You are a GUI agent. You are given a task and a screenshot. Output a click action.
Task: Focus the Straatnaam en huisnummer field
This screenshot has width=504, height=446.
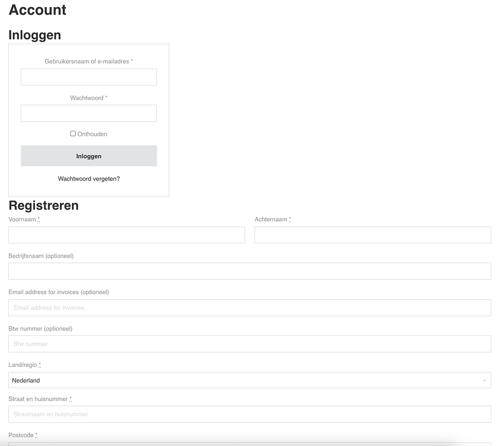tap(250, 415)
